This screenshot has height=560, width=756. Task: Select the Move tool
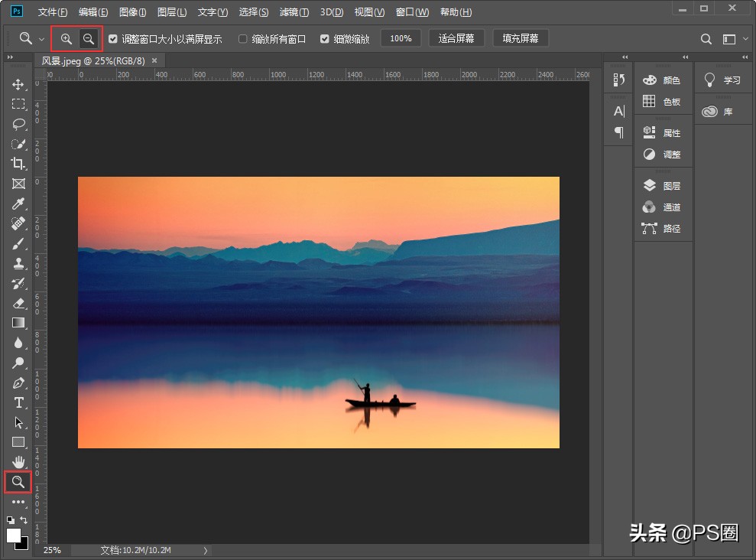18,84
